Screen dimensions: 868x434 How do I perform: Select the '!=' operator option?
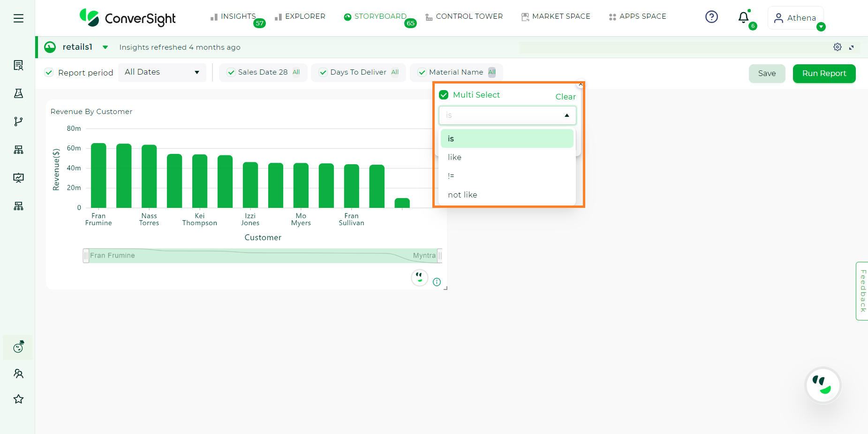click(507, 176)
